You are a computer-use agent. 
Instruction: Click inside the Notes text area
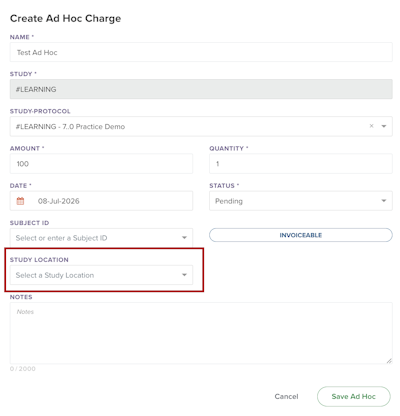pyautogui.click(x=201, y=333)
